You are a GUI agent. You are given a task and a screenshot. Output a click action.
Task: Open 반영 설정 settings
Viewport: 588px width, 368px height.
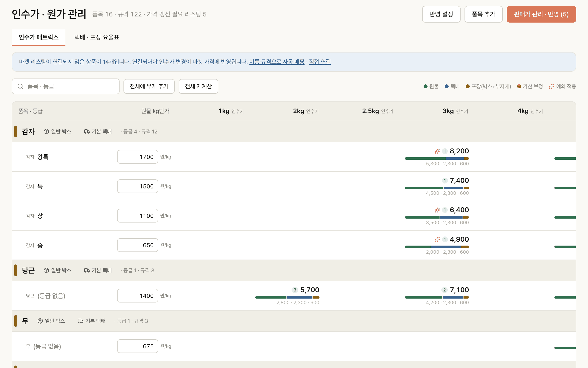(441, 14)
